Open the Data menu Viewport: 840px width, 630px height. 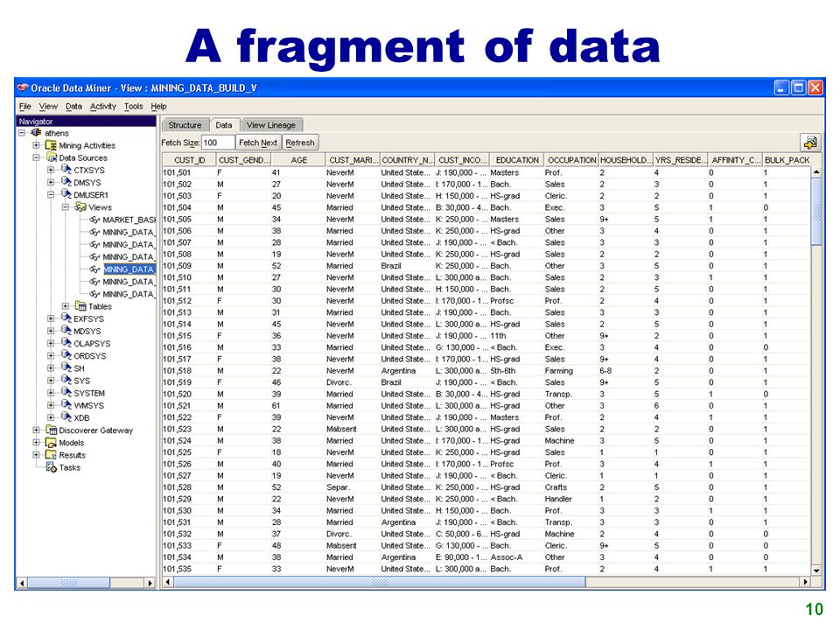73,106
